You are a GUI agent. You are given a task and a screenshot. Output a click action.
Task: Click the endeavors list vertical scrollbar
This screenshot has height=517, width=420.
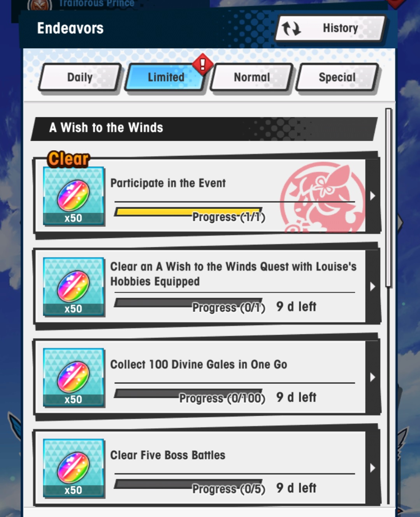pyautogui.click(x=388, y=198)
